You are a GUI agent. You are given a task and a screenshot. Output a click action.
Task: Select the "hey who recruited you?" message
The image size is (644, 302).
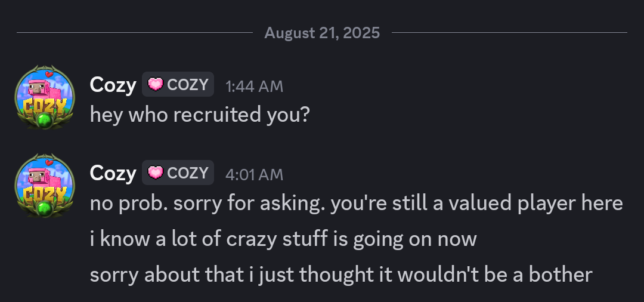point(199,115)
